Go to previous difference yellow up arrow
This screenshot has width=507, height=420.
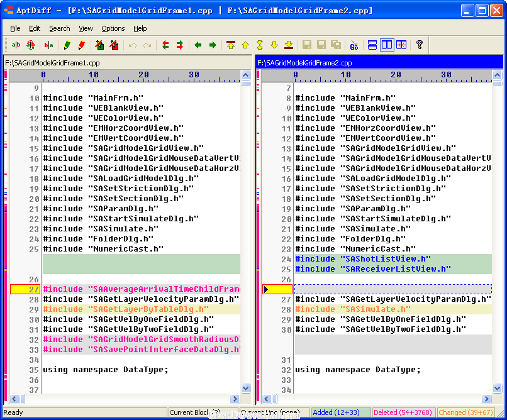click(245, 45)
